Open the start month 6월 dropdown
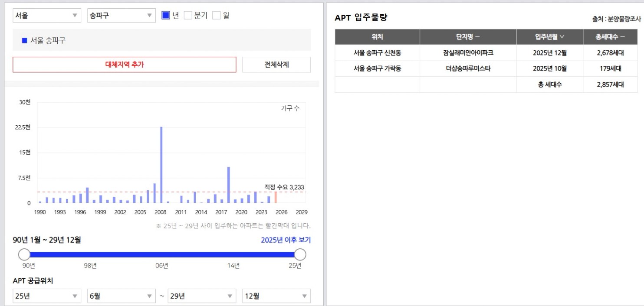This screenshot has width=644, height=306. pyautogui.click(x=122, y=296)
